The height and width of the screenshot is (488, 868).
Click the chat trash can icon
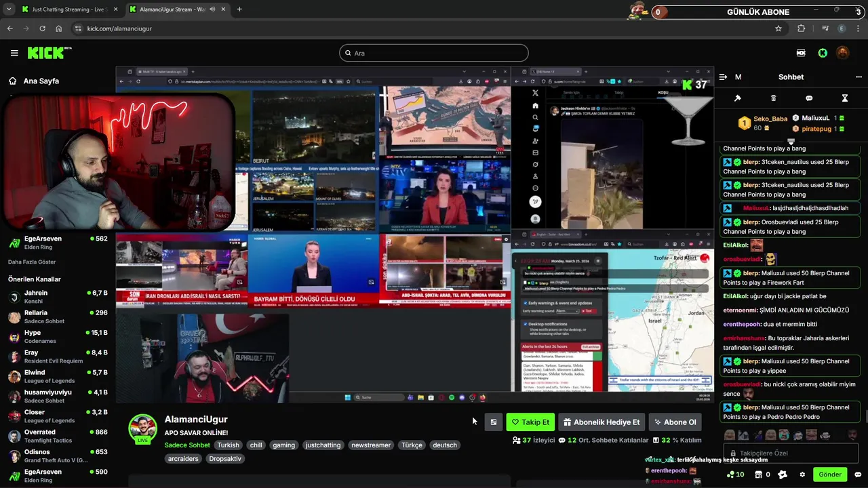pos(773,98)
